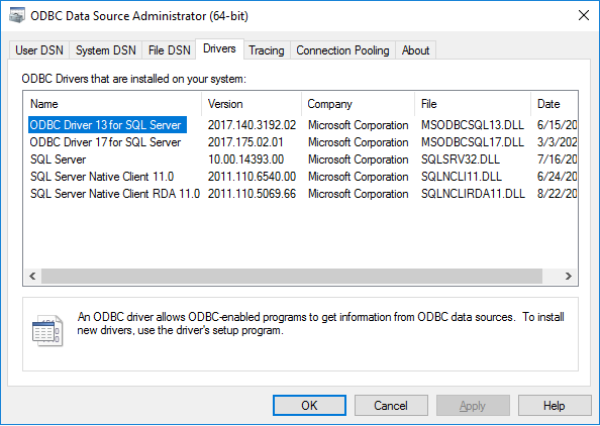Viewport: 600px width, 426px height.
Task: Click the horizontal scrollbar right arrow
Action: point(569,276)
